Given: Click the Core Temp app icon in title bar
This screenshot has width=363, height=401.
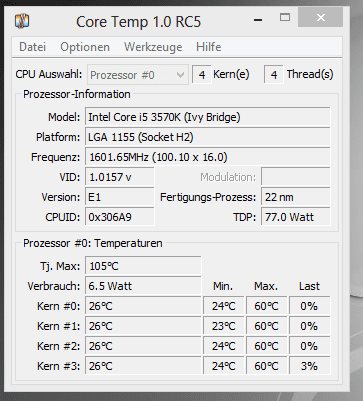Looking at the screenshot, I should point(22,21).
